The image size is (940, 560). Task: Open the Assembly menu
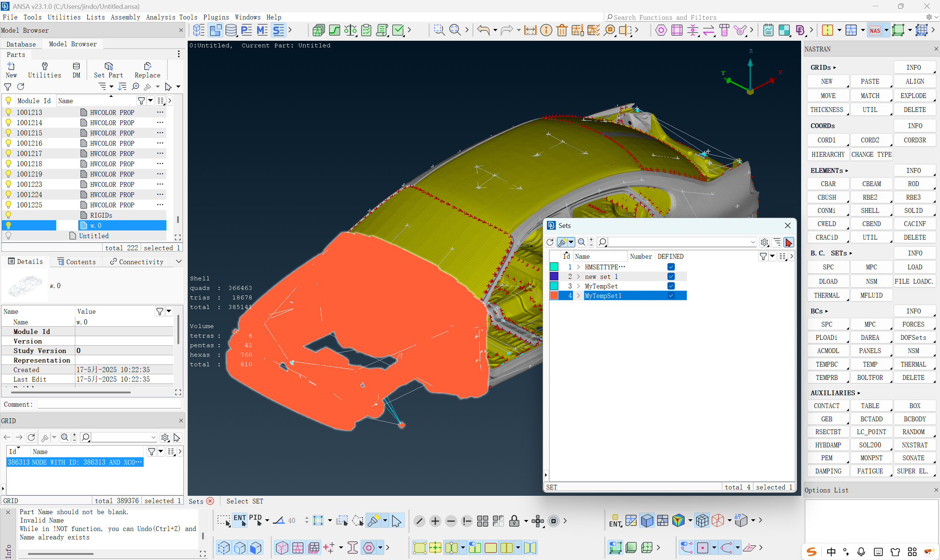[x=125, y=17]
